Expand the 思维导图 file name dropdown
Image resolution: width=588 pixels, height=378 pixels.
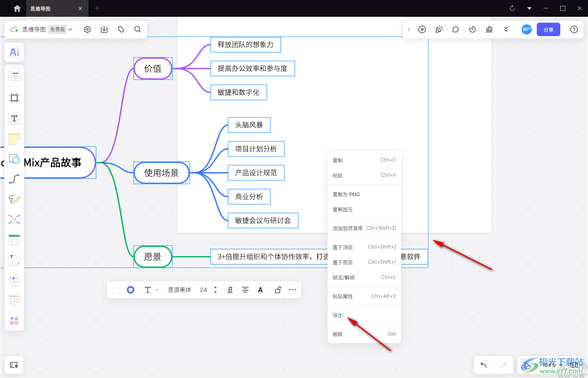[x=70, y=29]
